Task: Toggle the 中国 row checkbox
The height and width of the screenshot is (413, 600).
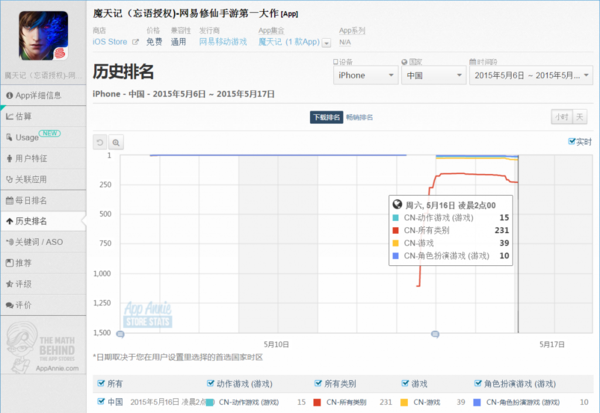Action: [x=101, y=401]
